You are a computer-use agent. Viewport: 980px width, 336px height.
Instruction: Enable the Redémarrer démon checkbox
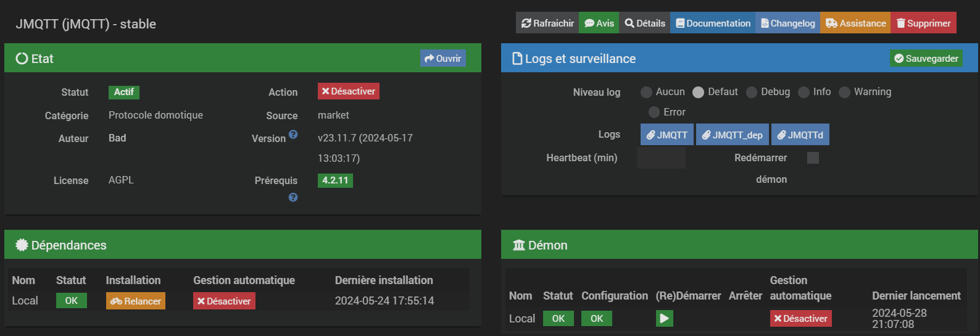point(813,157)
